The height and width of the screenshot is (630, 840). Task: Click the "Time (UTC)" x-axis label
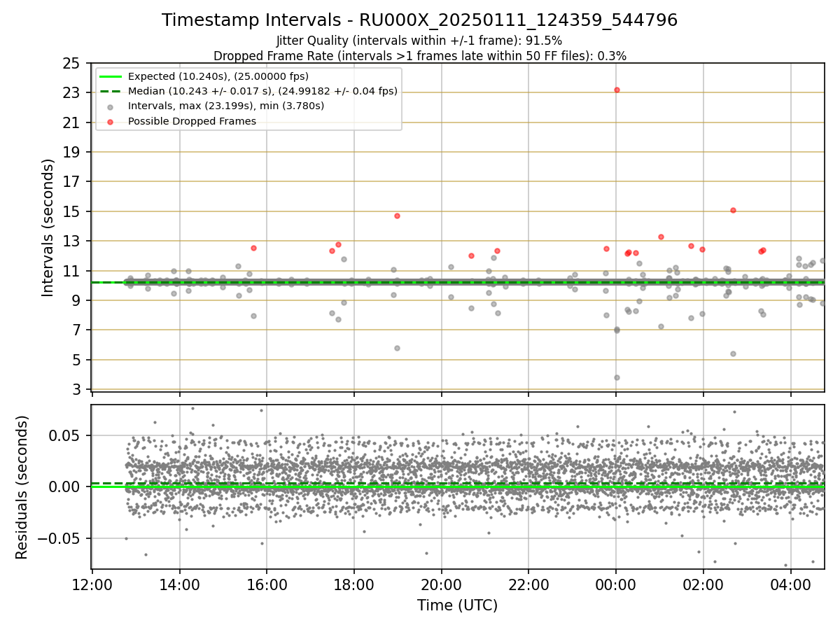pyautogui.click(x=458, y=605)
